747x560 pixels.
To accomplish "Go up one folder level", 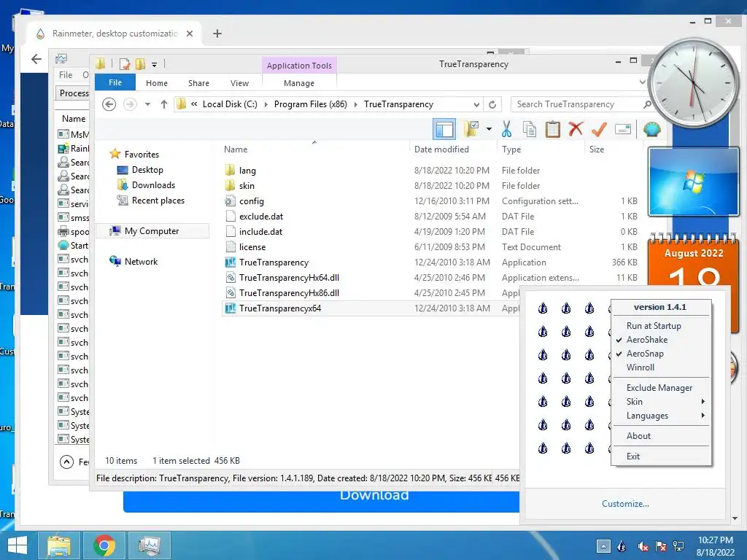I will pos(164,104).
